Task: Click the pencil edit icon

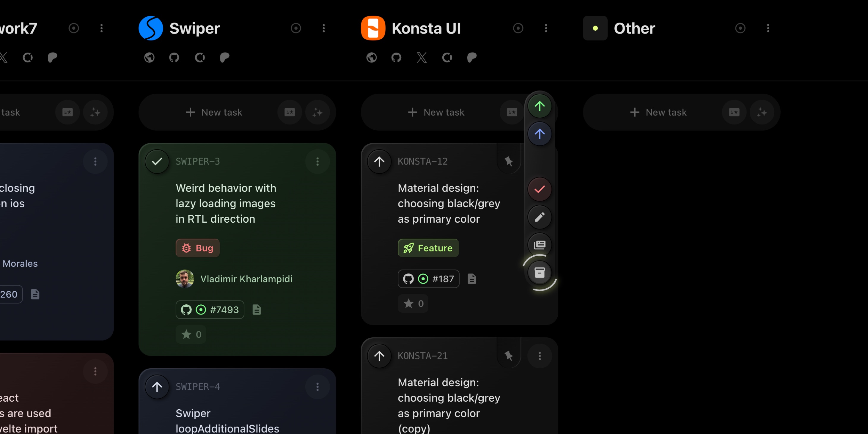Action: coord(540,217)
